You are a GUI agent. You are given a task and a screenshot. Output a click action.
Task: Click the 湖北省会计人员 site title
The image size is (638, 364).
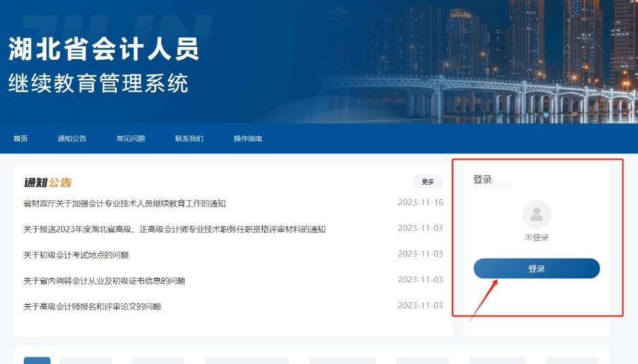pos(103,49)
